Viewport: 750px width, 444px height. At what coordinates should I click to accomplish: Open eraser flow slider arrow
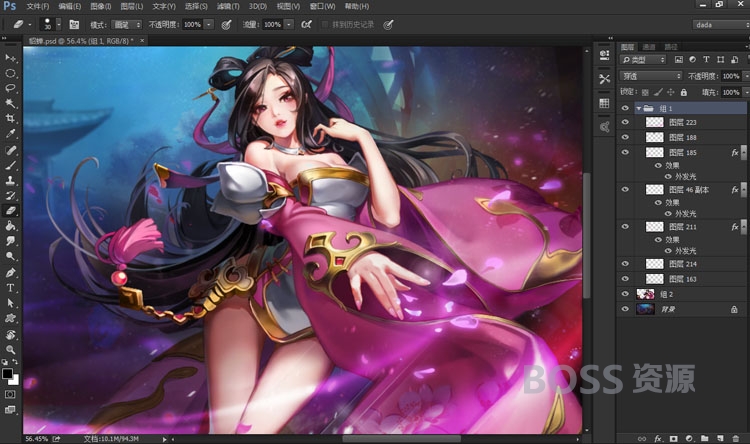point(288,24)
